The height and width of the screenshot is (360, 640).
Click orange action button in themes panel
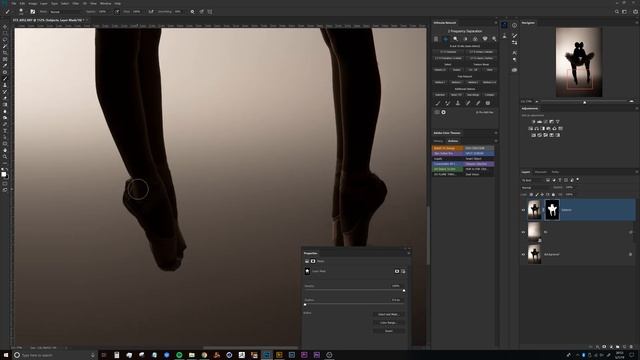[448, 148]
